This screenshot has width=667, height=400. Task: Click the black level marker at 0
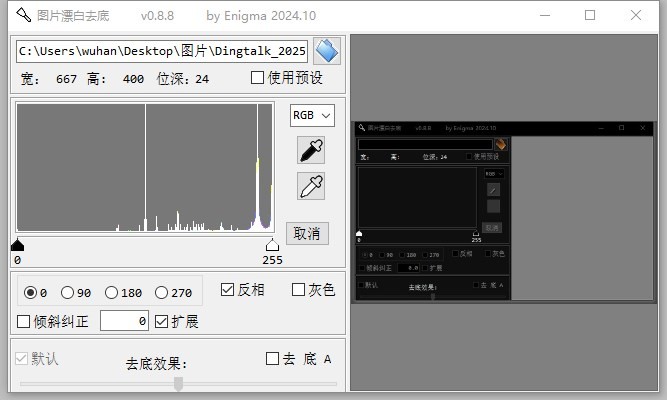[17, 245]
